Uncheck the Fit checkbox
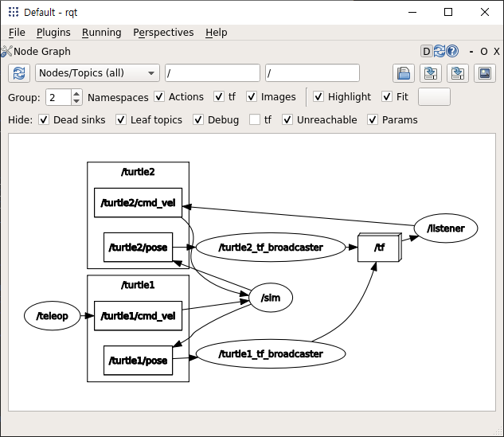This screenshot has height=437, width=504. point(387,97)
